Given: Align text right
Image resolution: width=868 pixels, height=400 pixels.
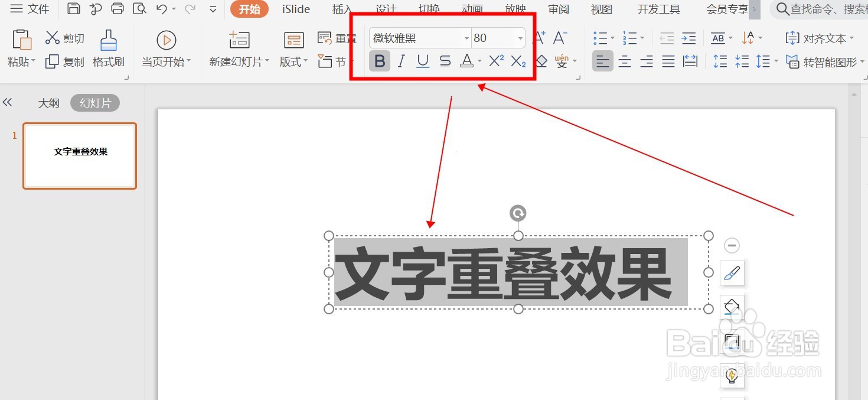Looking at the screenshot, I should 647,61.
